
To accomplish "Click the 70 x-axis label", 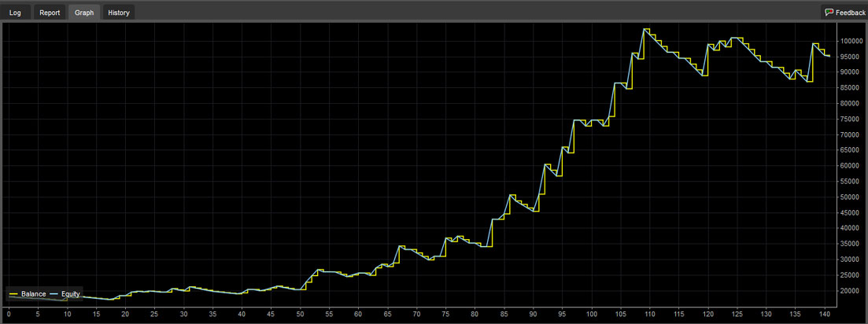I will [417, 313].
